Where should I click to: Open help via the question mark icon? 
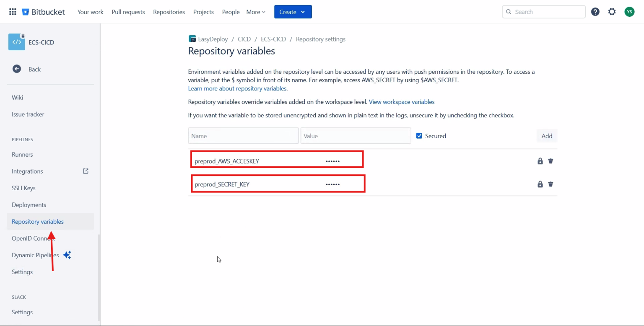point(595,11)
